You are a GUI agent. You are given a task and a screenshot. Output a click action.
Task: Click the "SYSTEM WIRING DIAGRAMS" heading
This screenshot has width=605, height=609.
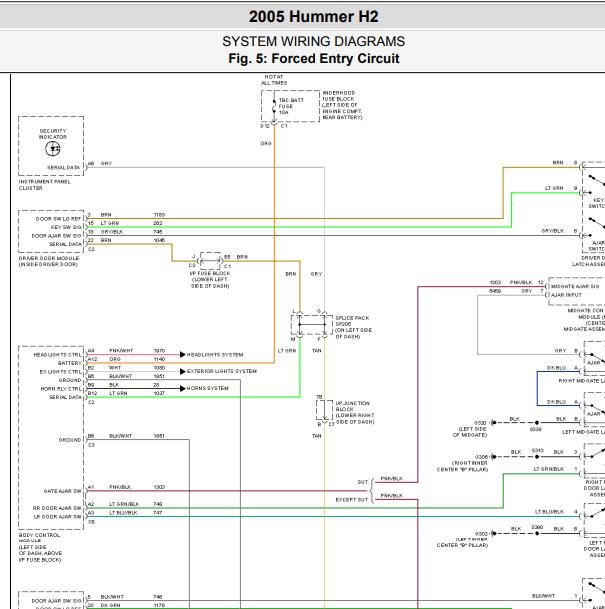click(313, 41)
